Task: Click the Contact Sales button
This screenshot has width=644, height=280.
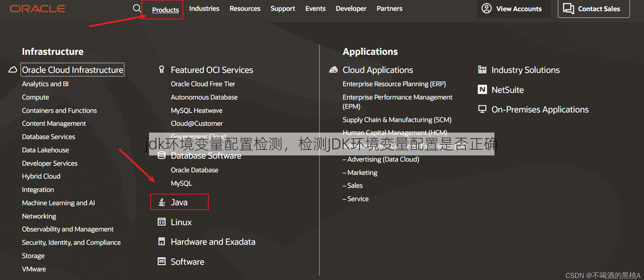Action: (594, 9)
